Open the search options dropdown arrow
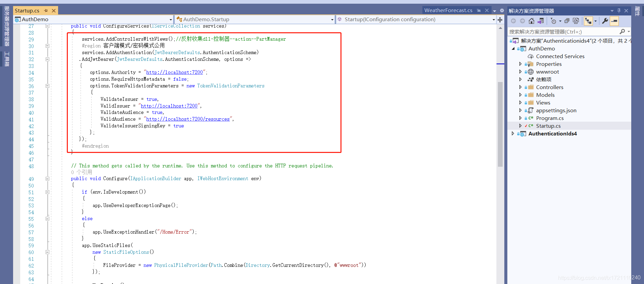Image resolution: width=644 pixels, height=284 pixels. 629,32
